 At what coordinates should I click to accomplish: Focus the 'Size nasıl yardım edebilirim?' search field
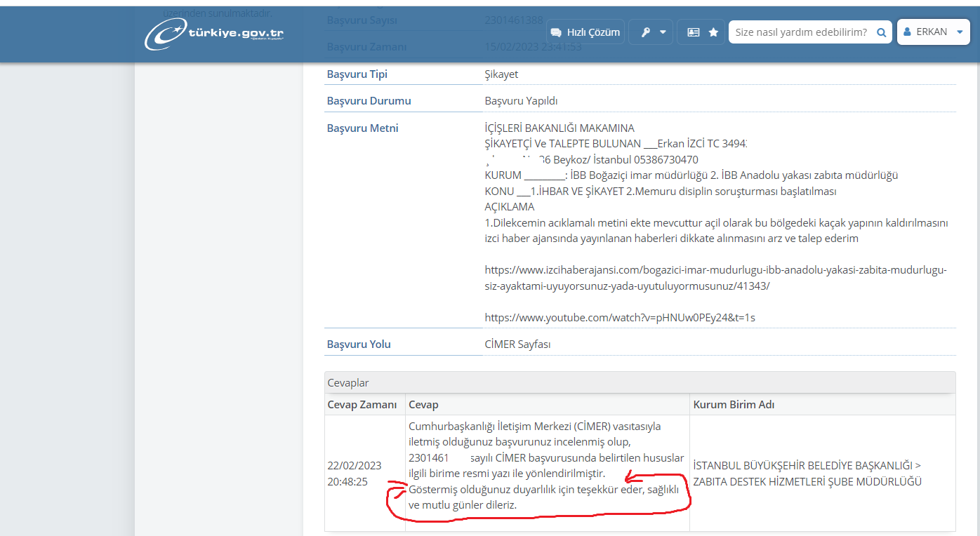[802, 32]
